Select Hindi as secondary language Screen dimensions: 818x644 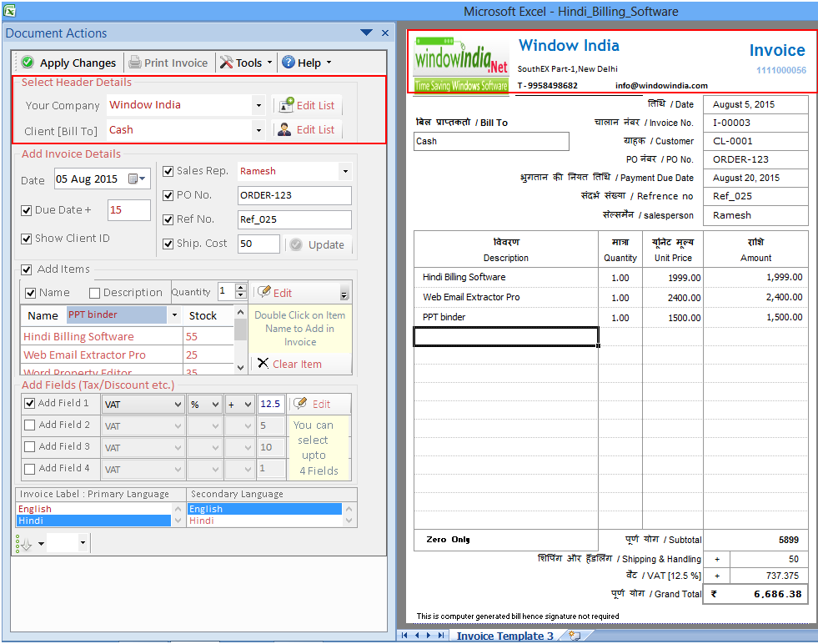[x=264, y=521]
